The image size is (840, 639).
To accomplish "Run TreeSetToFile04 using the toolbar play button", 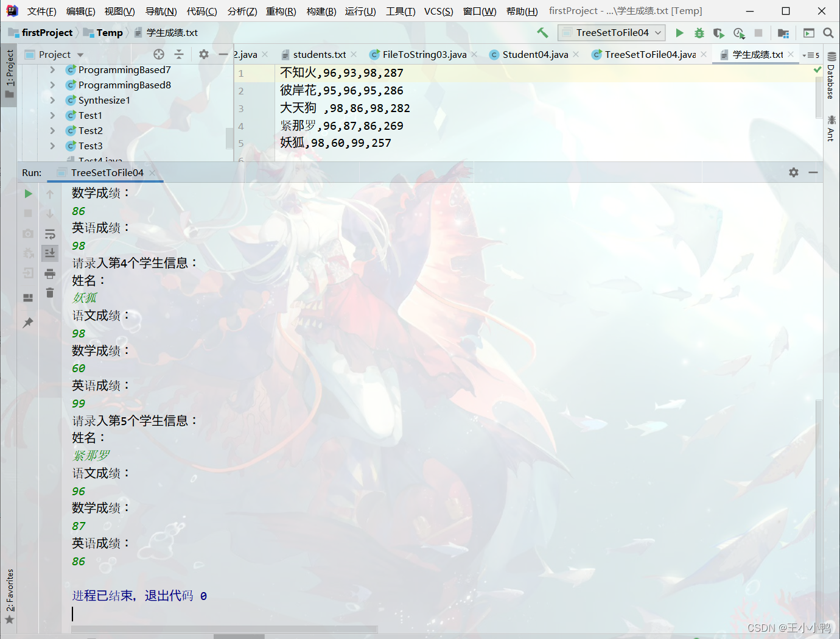I will 680,33.
